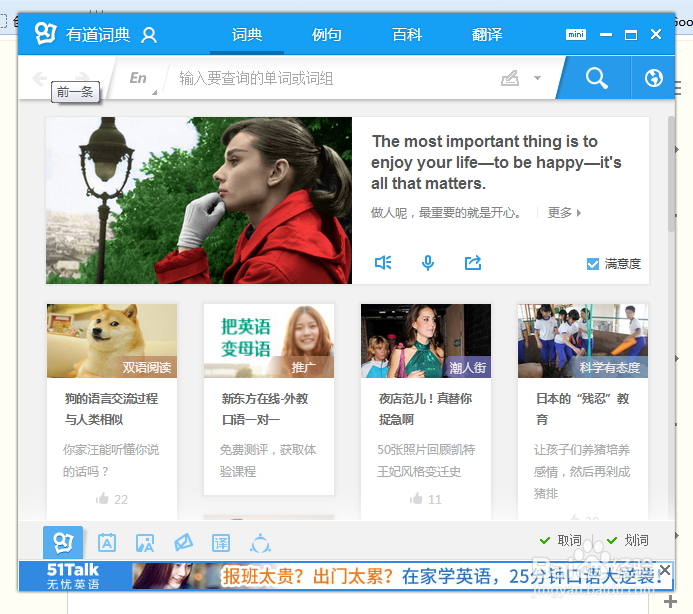Click the summary 你家汪能听懂你说的话吗？
The width and height of the screenshot is (693, 614).
coord(110,460)
